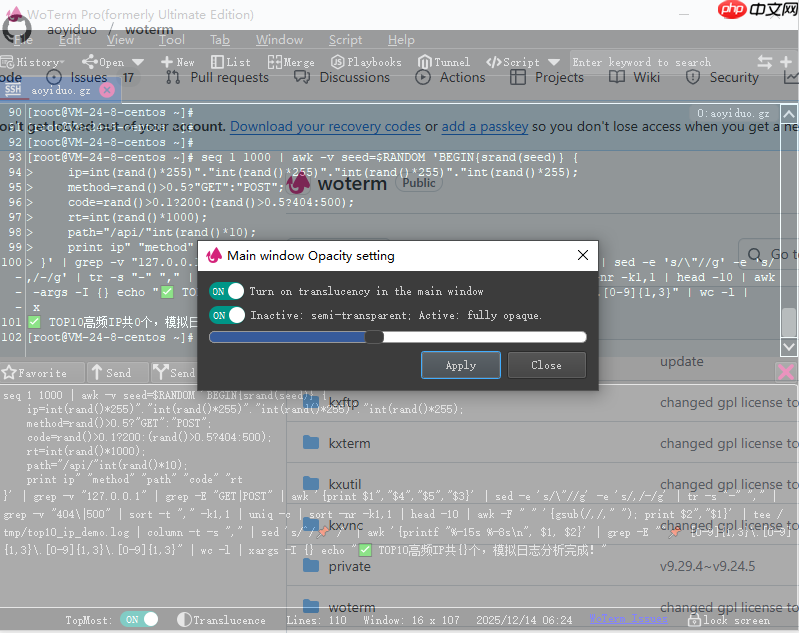Image resolution: width=799 pixels, height=633 pixels.
Task: Click the GitHub Octocat logo
Action: click(x=17, y=30)
